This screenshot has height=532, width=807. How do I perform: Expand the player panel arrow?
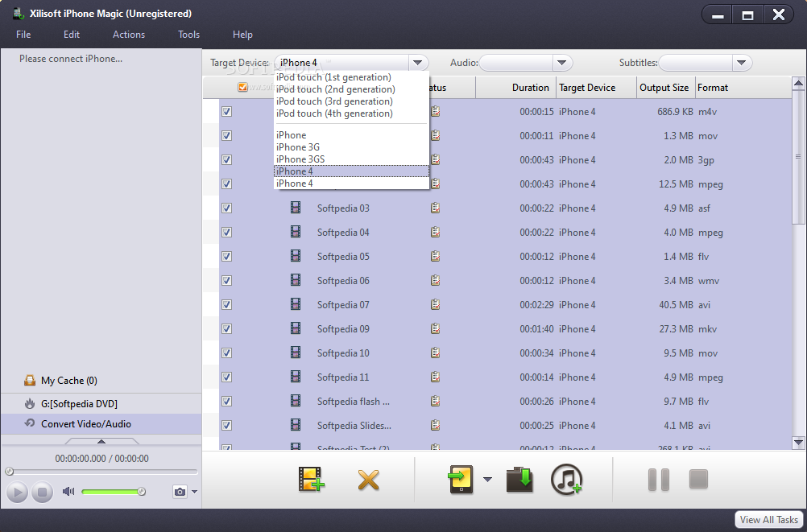[101, 441]
